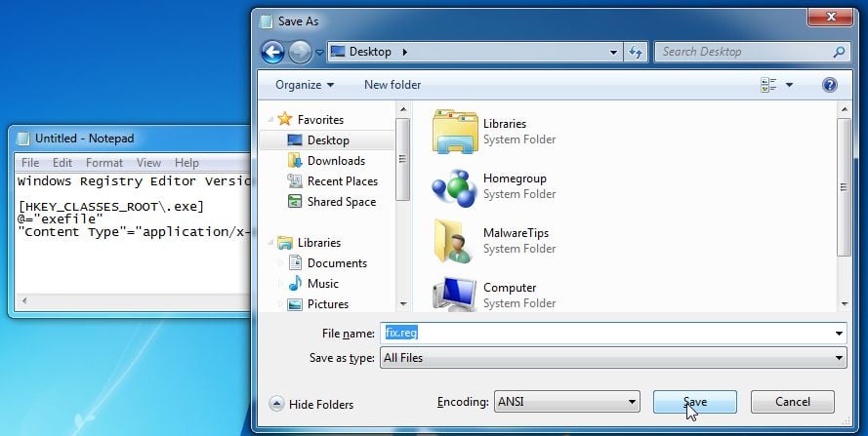Open the Format menu in Notepad
868x436 pixels.
[x=104, y=163]
